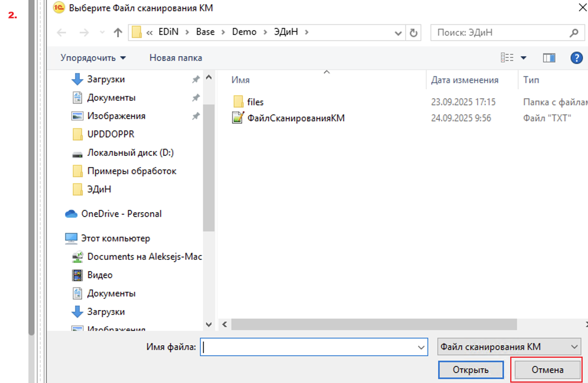The image size is (588, 383).
Task: Open the view options dropdown arrow
Action: pyautogui.click(x=523, y=58)
